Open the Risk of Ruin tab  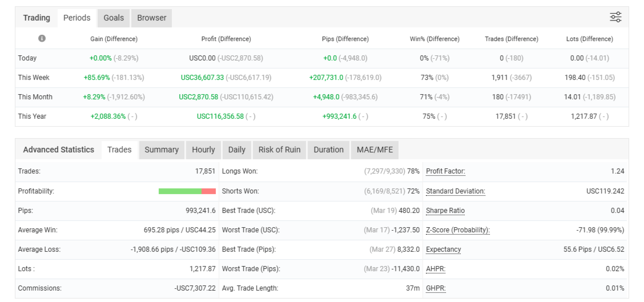(x=279, y=150)
